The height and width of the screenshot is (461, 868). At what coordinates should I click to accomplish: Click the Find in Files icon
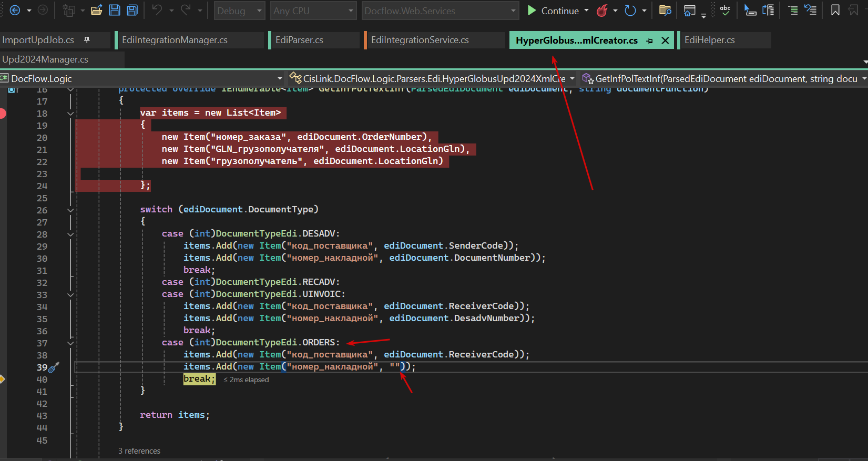[x=665, y=11]
